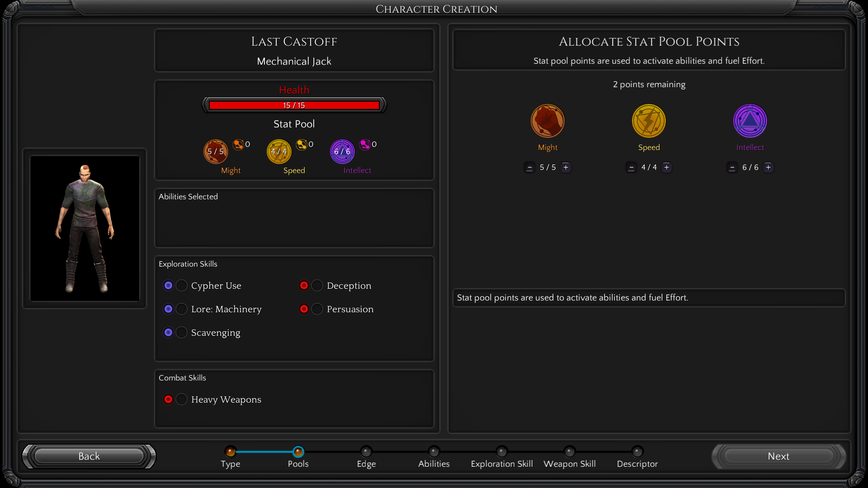Go to the Pools step marker
The image size is (868, 488).
[x=298, y=451]
